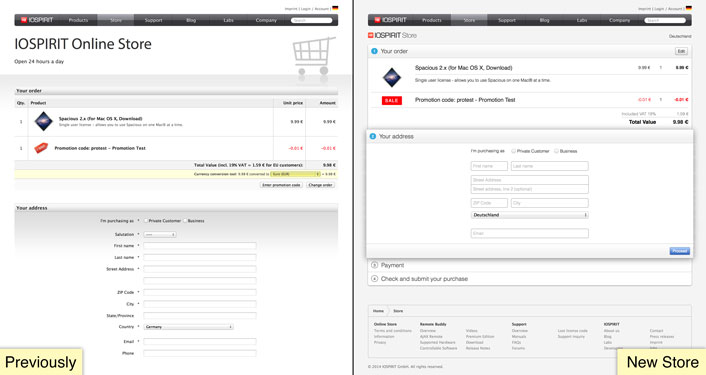Image resolution: width=706 pixels, height=375 pixels.
Task: Click the Change order button
Action: (x=321, y=185)
